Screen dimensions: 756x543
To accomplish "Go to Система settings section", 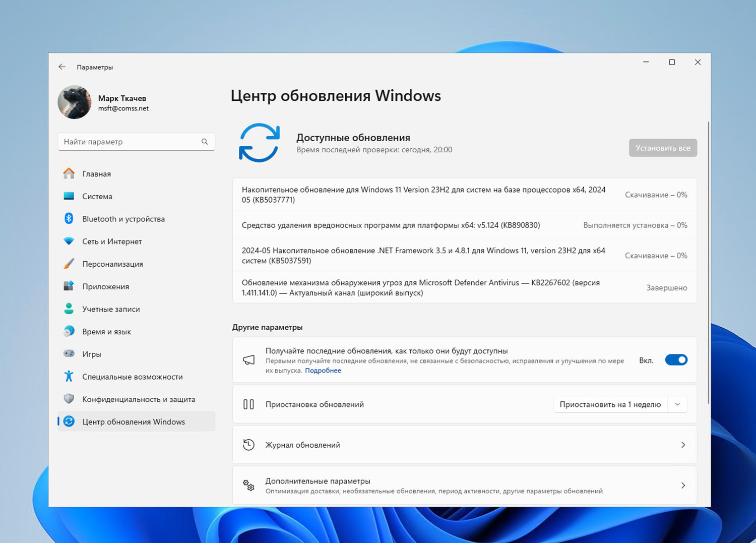I will [136, 196].
